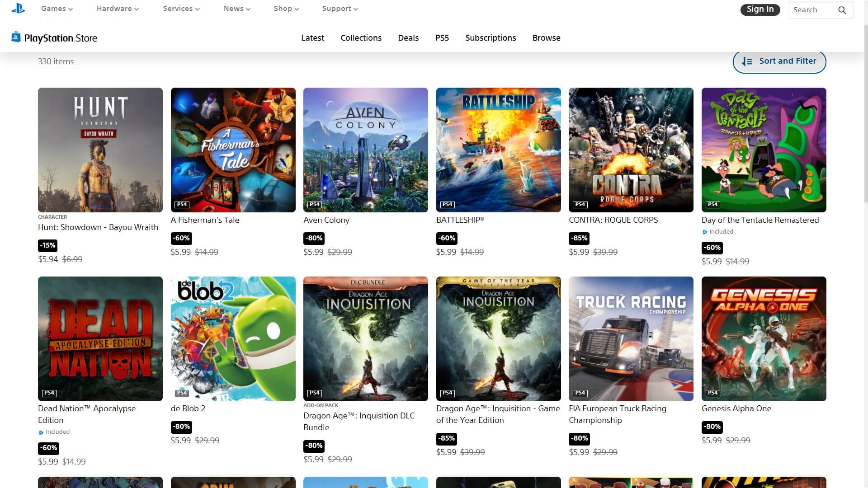
Task: Go to the Subscriptions tab
Action: (x=491, y=38)
